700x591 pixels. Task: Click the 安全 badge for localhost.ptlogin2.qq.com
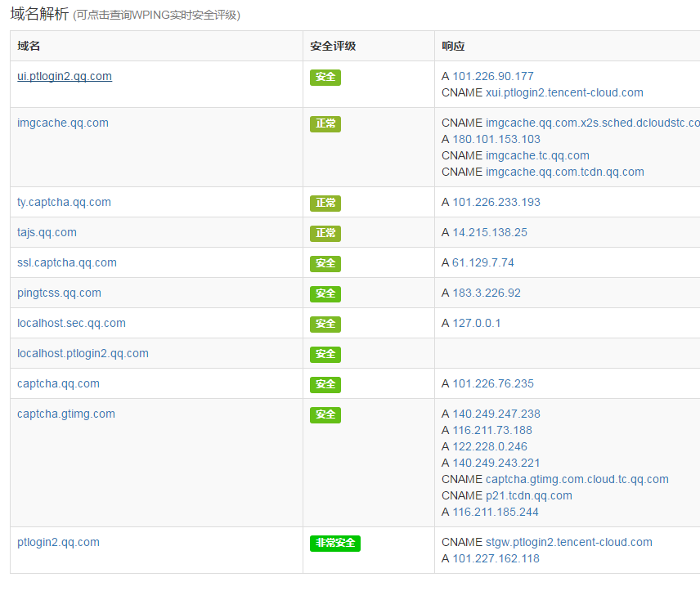[x=325, y=355]
